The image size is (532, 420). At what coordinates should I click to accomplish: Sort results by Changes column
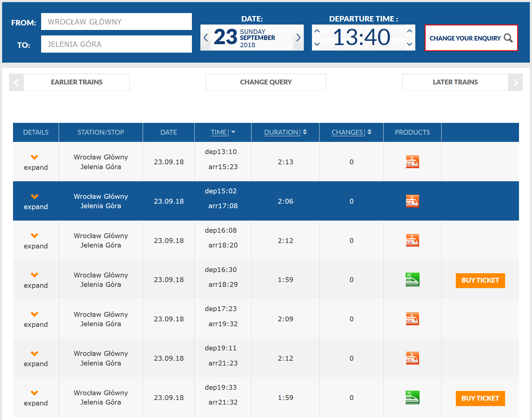351,132
